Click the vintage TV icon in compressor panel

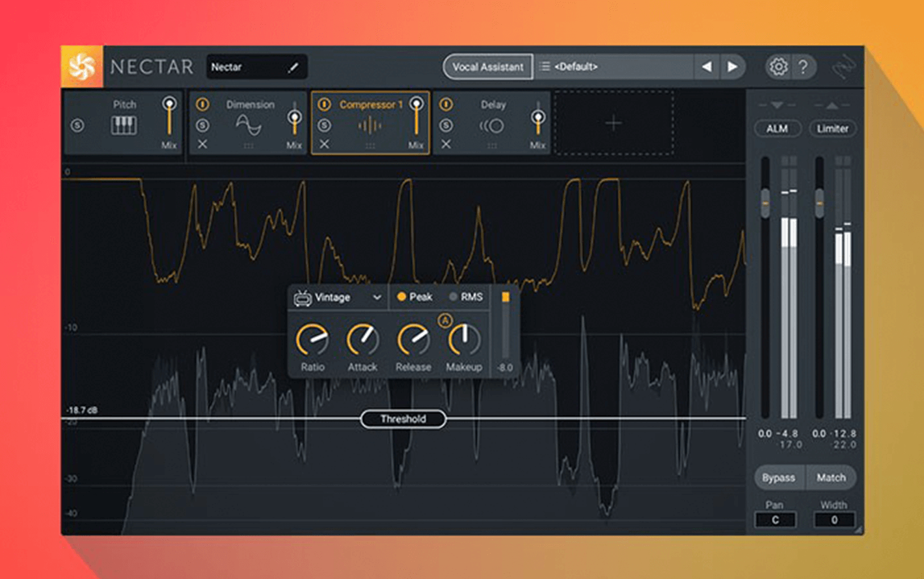[x=303, y=298]
